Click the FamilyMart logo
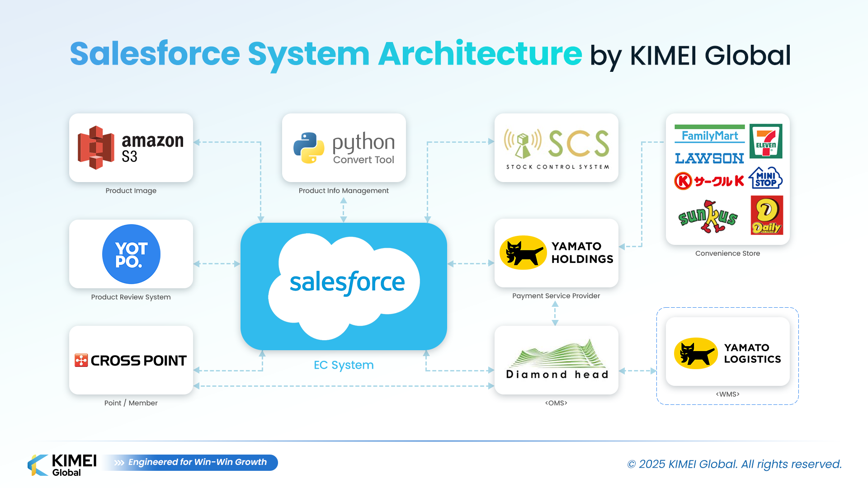Screen dimensions: 868x488 tap(709, 135)
